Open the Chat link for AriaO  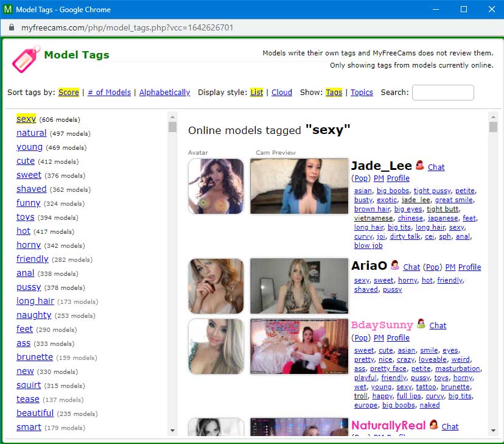click(411, 267)
